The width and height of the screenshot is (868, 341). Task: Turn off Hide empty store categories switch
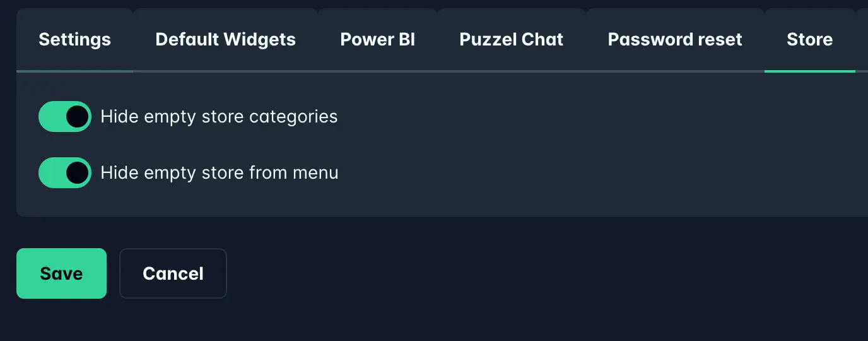click(x=65, y=117)
